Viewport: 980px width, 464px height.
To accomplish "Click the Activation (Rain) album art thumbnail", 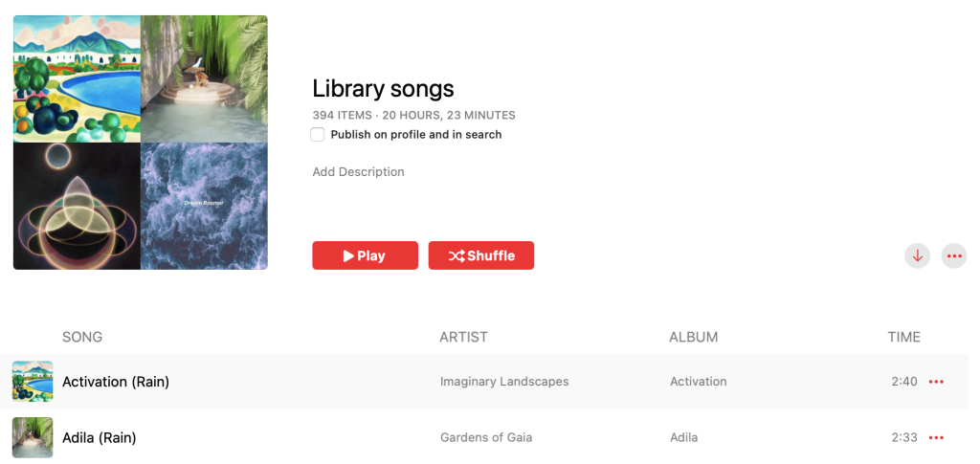I will [33, 382].
